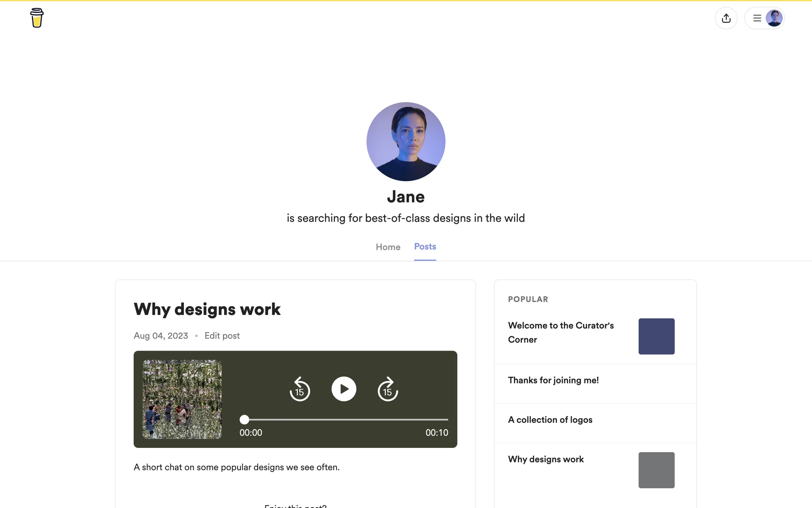The image size is (812, 508).
Task: Click the audio cover art thumbnail
Action: [182, 399]
